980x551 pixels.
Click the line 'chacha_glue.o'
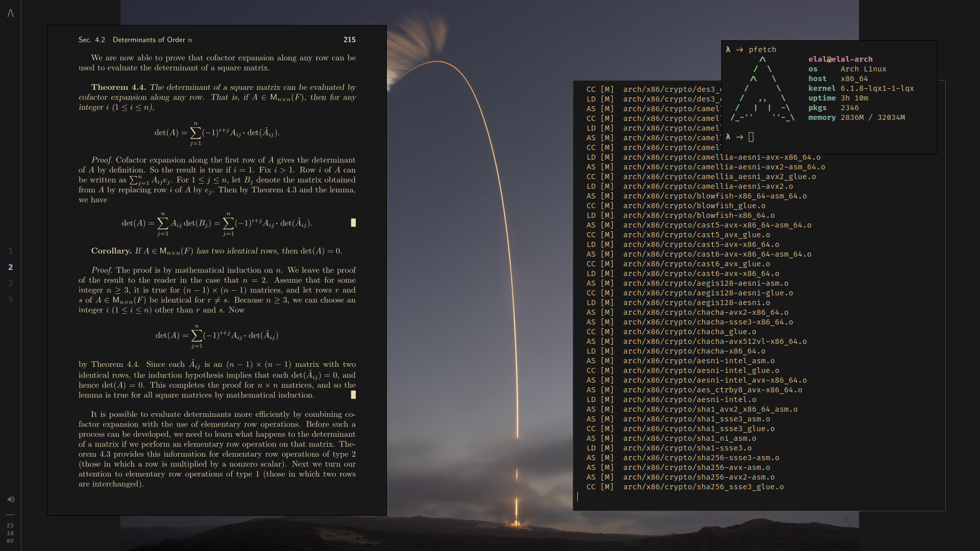click(671, 332)
